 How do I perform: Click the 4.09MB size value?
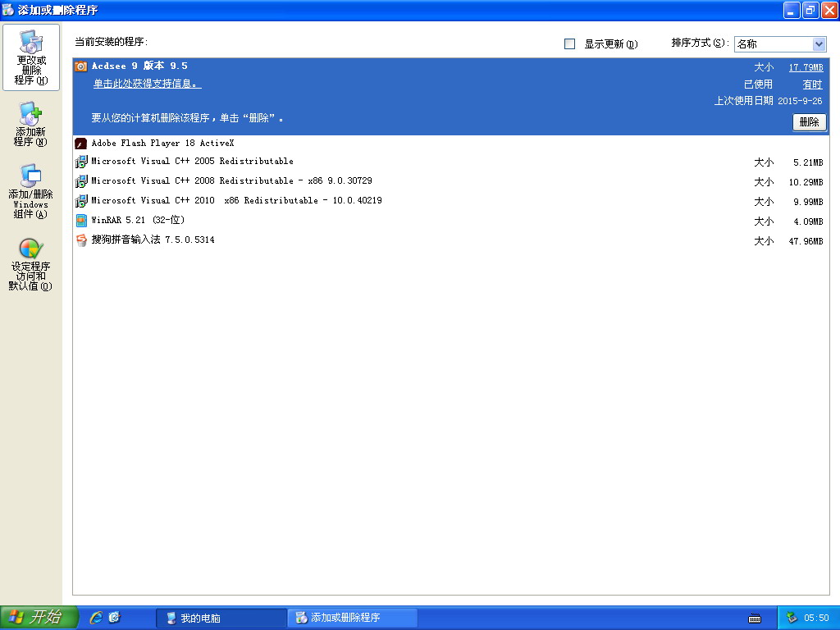808,221
